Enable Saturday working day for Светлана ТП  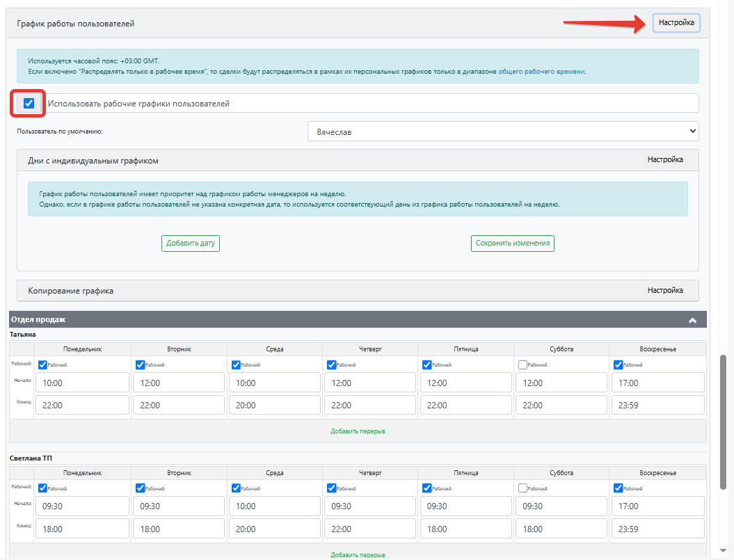pyautogui.click(x=523, y=488)
